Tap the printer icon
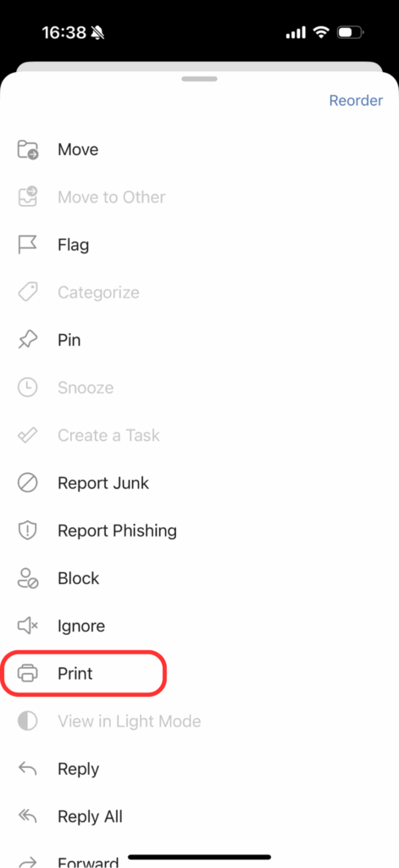Screen dimensions: 399x868 [28, 673]
